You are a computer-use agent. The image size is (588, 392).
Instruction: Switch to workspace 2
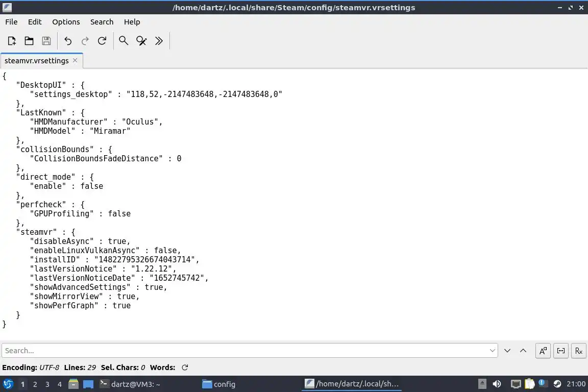point(35,384)
